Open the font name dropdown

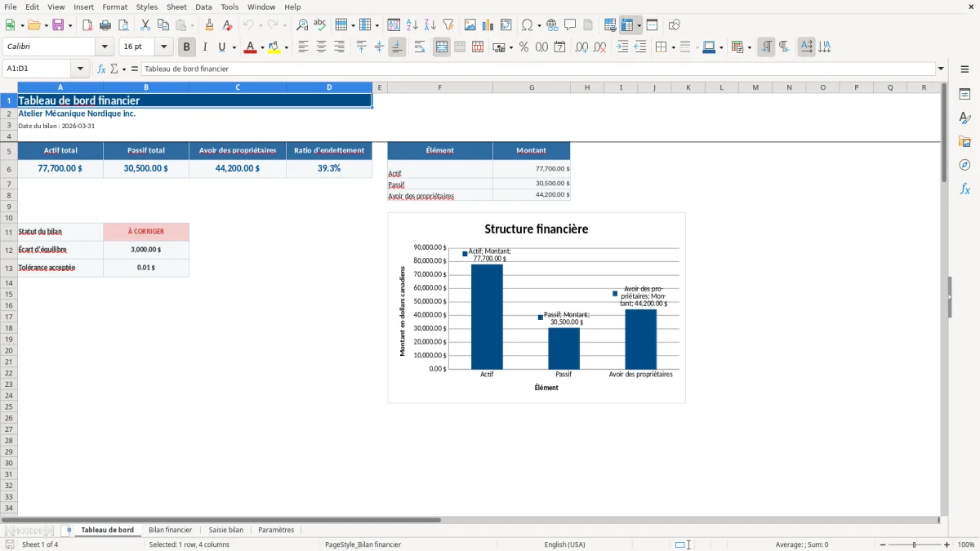tap(105, 47)
